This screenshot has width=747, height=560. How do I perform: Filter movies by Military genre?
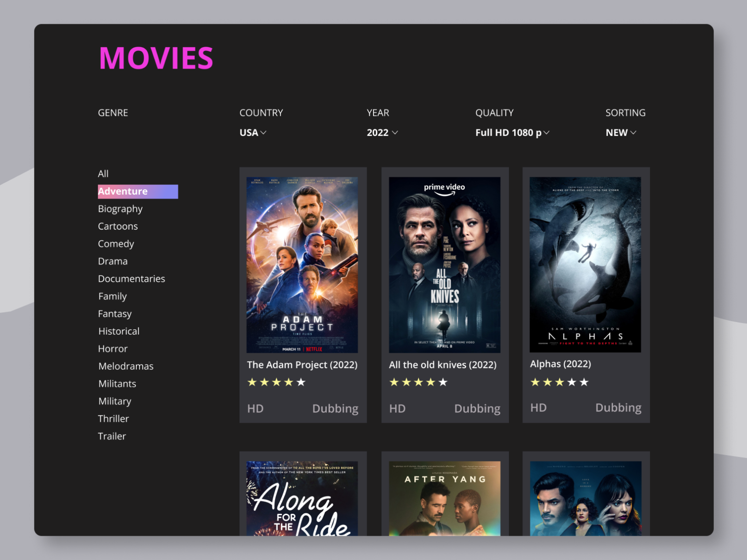114,401
